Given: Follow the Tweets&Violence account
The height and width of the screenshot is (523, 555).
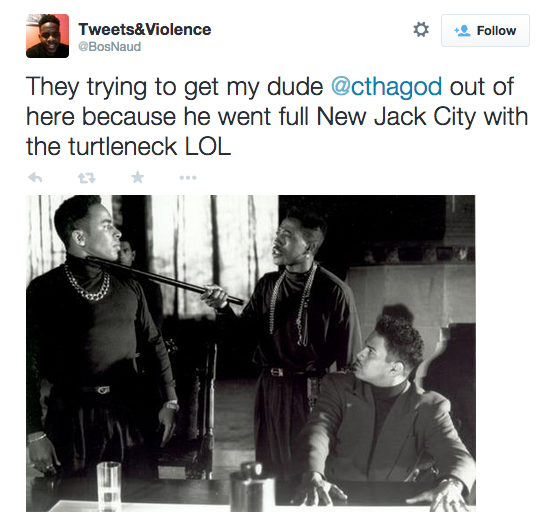Looking at the screenshot, I should 485,30.
